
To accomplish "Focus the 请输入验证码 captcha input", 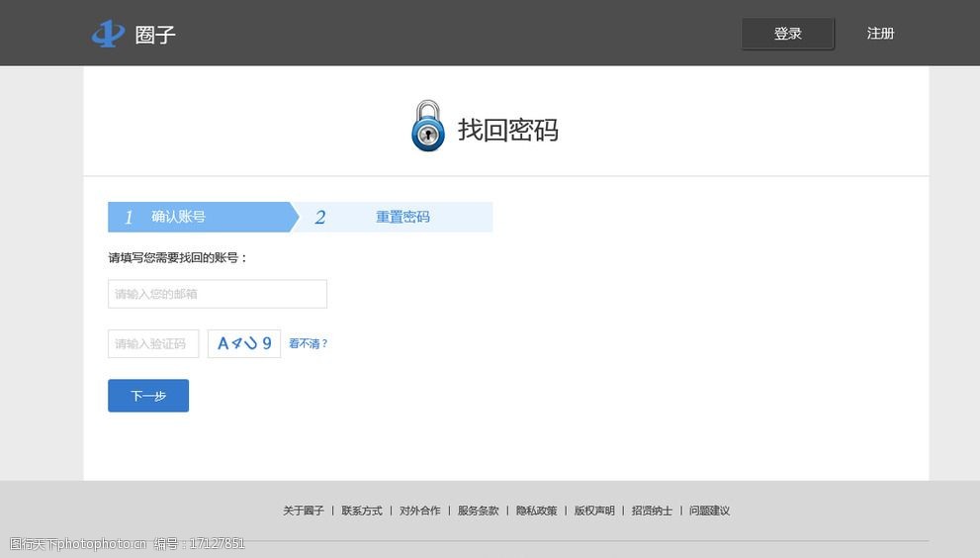I will (x=153, y=343).
